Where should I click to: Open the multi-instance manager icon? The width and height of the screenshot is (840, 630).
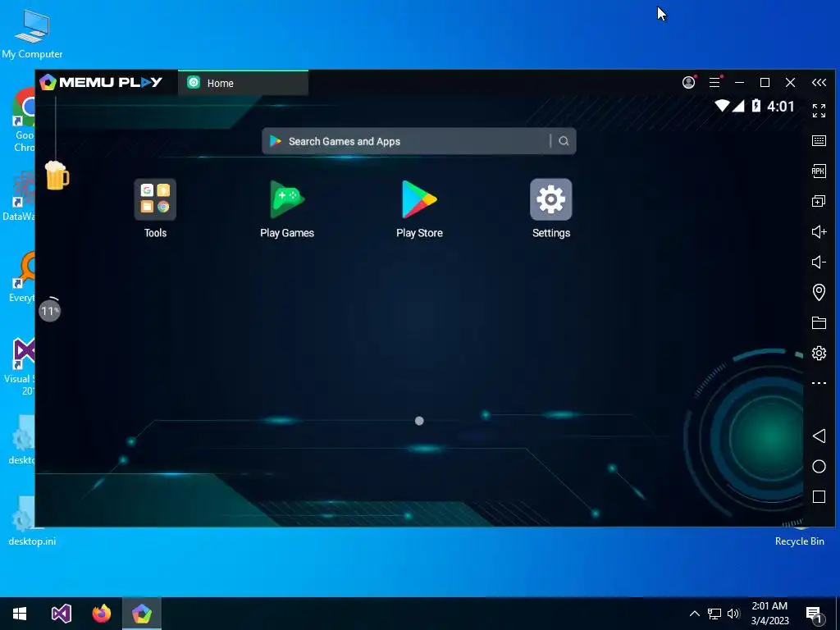click(x=819, y=202)
